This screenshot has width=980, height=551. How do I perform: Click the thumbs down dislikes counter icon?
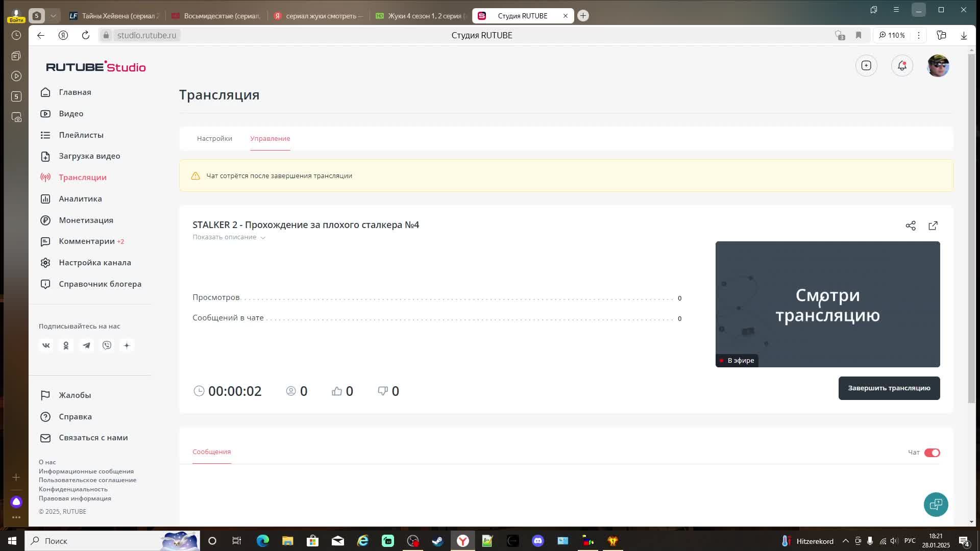pos(383,391)
